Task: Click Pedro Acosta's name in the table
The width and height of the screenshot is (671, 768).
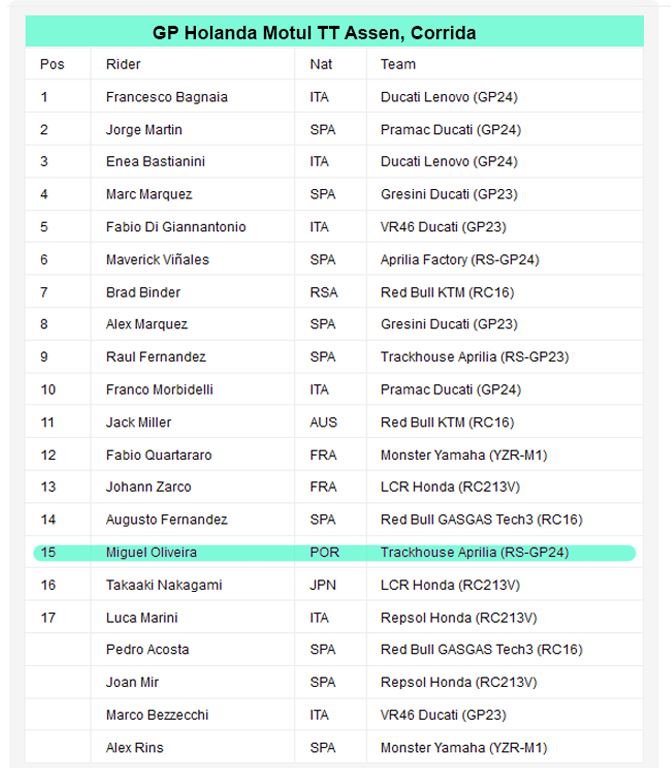Action: point(147,649)
